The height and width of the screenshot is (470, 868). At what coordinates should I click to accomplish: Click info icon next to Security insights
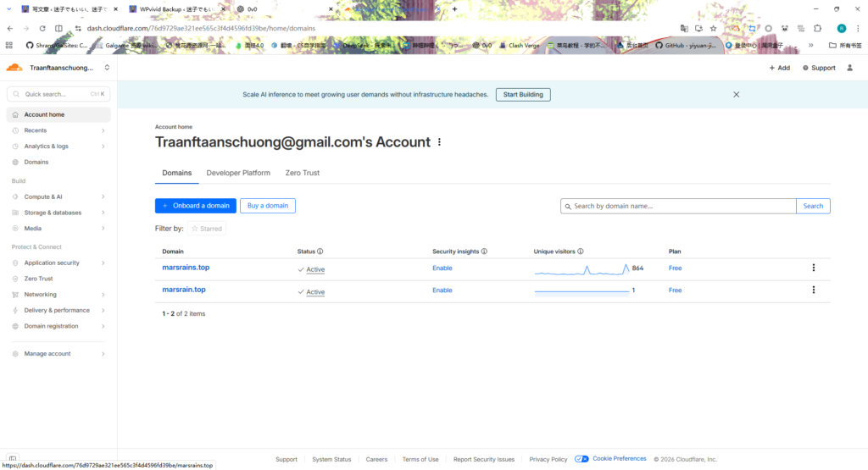pos(486,252)
